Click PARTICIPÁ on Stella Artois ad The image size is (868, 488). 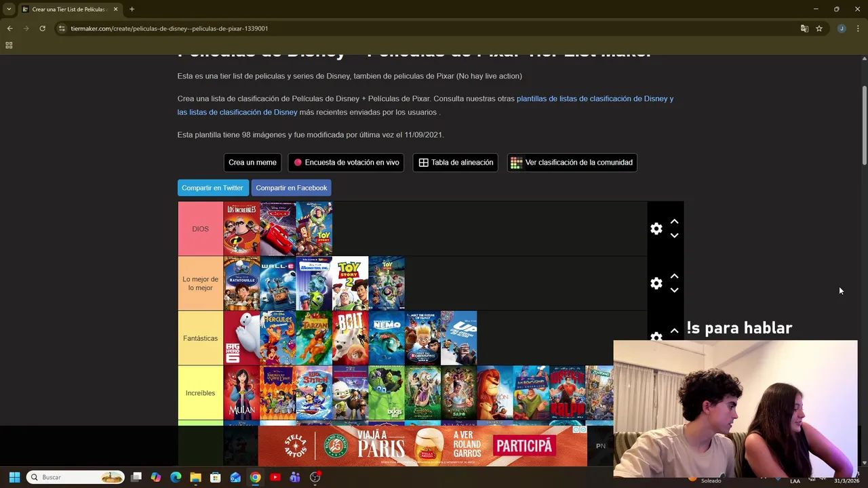click(524, 446)
